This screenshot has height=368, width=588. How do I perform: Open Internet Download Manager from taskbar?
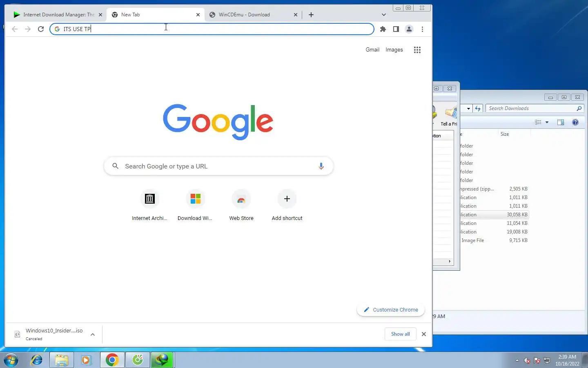pos(163,360)
